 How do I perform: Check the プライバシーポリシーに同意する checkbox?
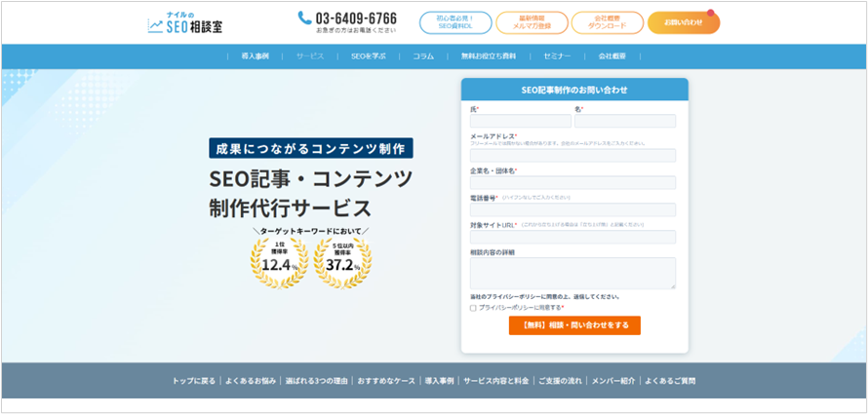(473, 308)
